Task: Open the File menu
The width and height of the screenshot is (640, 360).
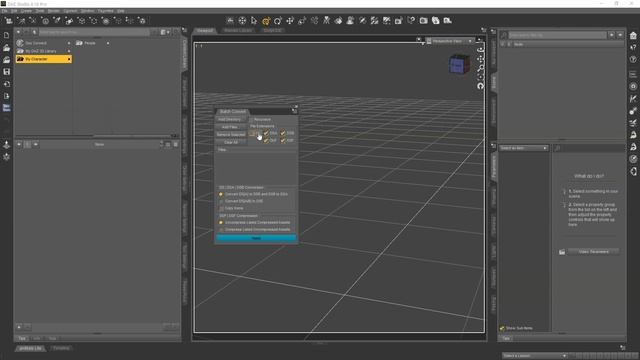Action: click(x=4, y=11)
